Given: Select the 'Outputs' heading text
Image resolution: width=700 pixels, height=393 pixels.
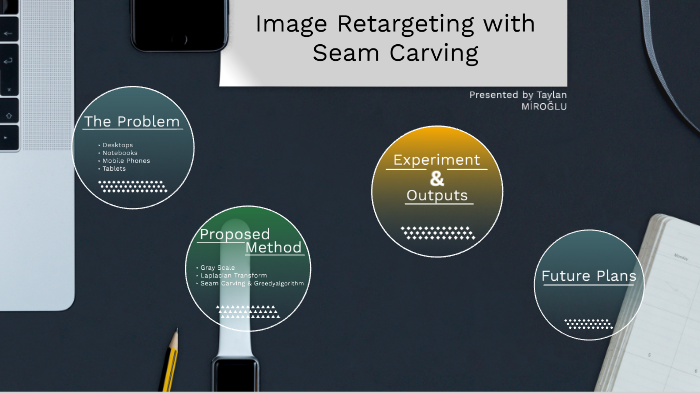Looking at the screenshot, I should (437, 196).
